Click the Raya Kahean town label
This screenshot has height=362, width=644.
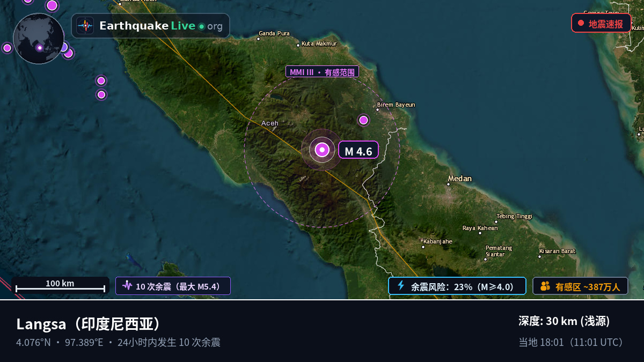tap(480, 228)
